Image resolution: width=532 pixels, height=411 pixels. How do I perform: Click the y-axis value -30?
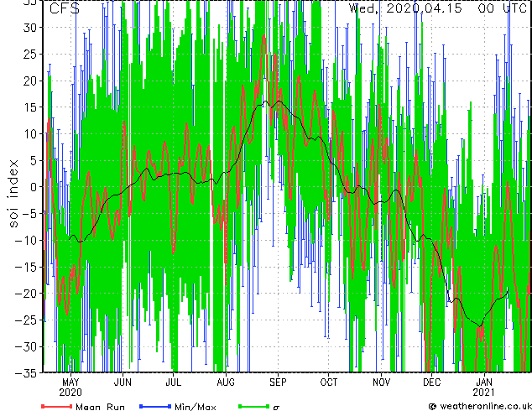pyautogui.click(x=26, y=346)
